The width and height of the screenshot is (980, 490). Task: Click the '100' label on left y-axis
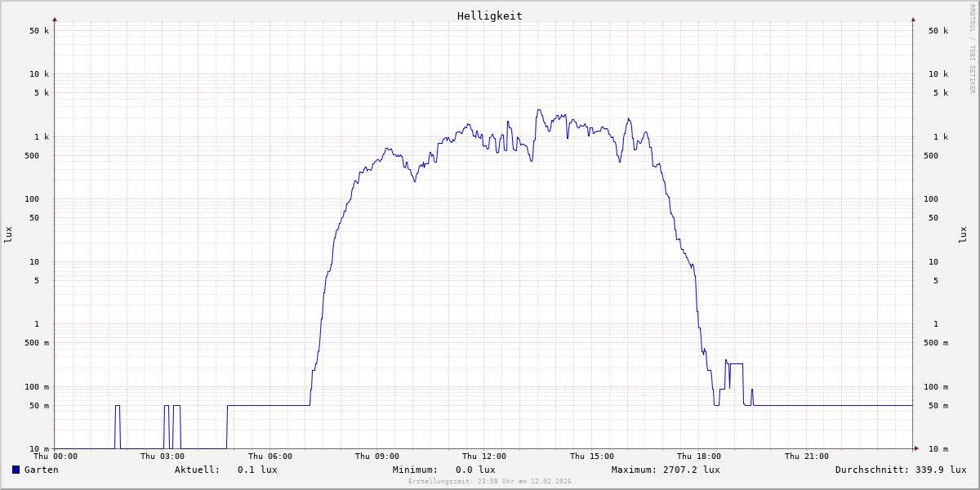tap(32, 198)
